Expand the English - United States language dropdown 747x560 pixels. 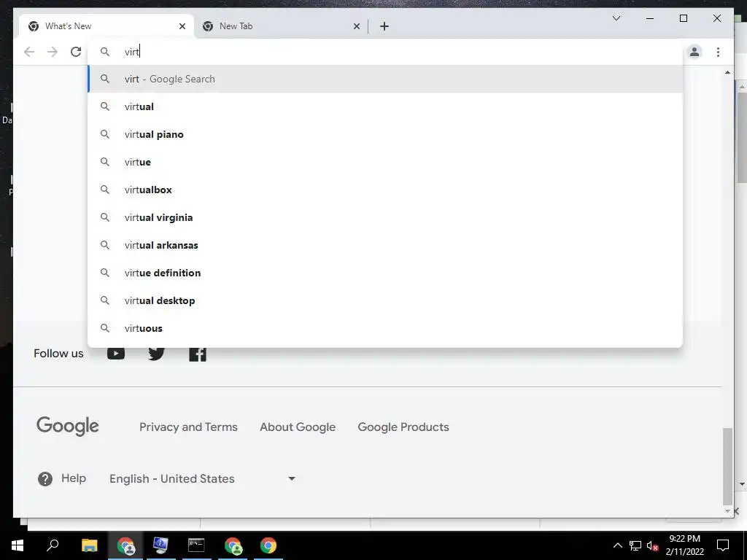tap(203, 478)
